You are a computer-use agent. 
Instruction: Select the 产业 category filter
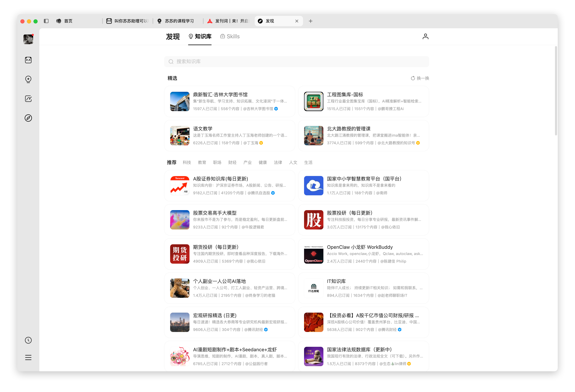click(247, 162)
